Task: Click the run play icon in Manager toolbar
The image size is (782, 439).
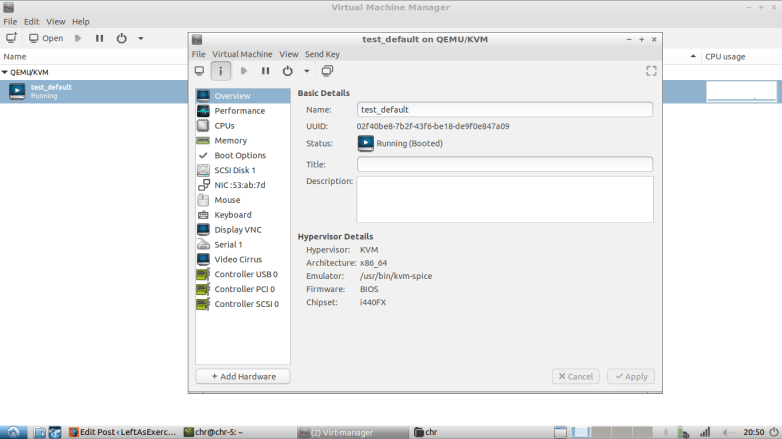Action: pyautogui.click(x=78, y=38)
